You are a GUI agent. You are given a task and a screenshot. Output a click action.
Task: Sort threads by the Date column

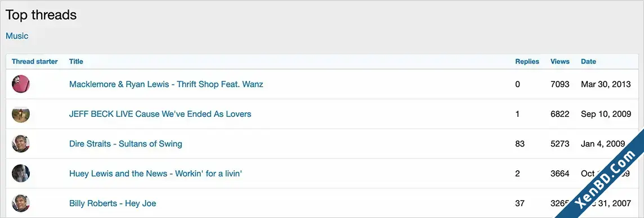coord(588,61)
